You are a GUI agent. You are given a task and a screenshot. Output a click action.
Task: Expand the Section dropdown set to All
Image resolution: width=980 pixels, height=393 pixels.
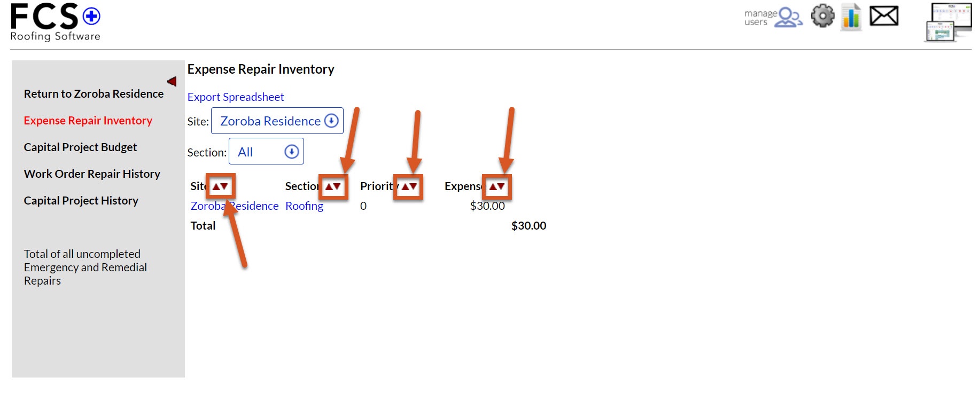pos(266,151)
